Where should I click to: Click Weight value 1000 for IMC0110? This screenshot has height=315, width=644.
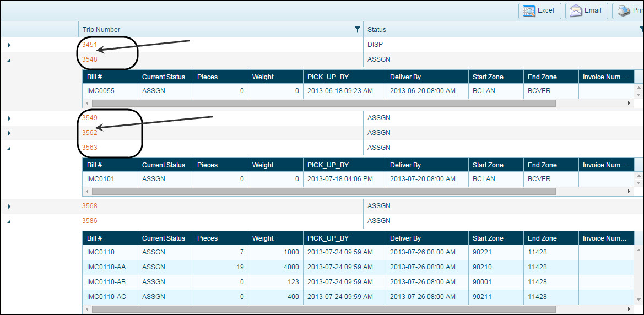275,252
